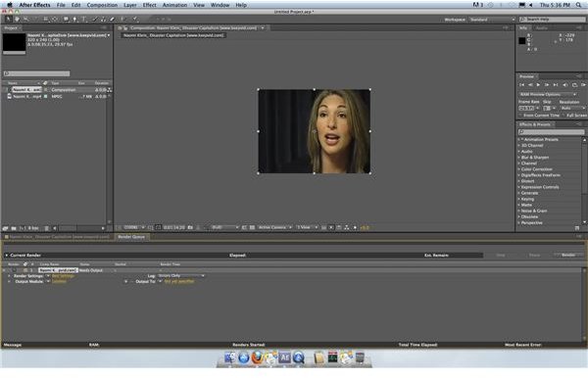Click the snapshot camera icon in viewer
The image size is (588, 378).
190,227
